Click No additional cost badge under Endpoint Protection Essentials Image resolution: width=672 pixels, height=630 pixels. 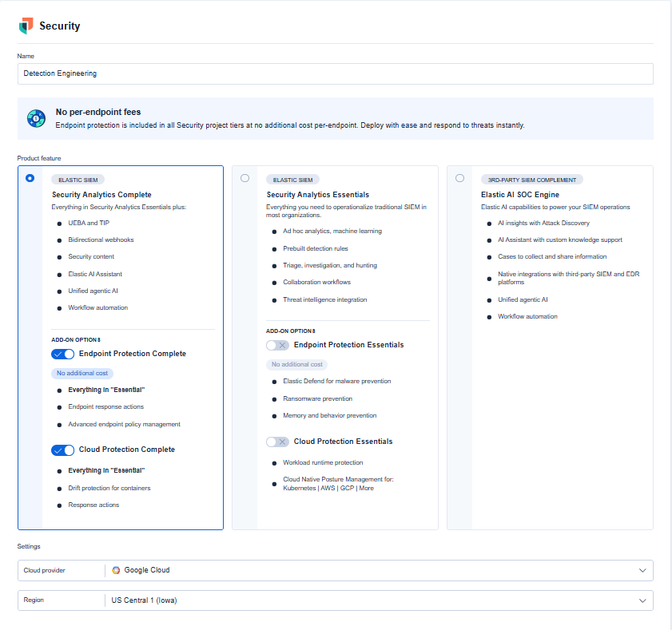[297, 364]
